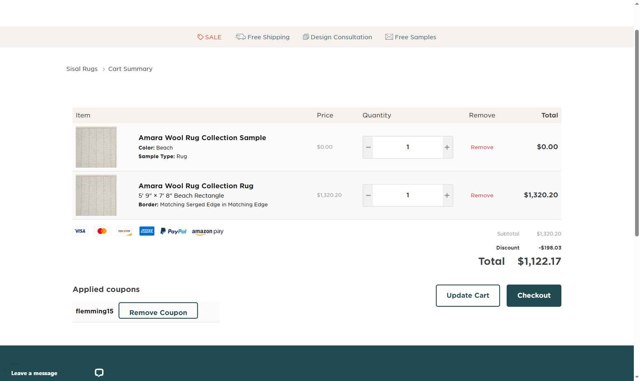Click the Sample Type: Rug detail text

coord(162,156)
